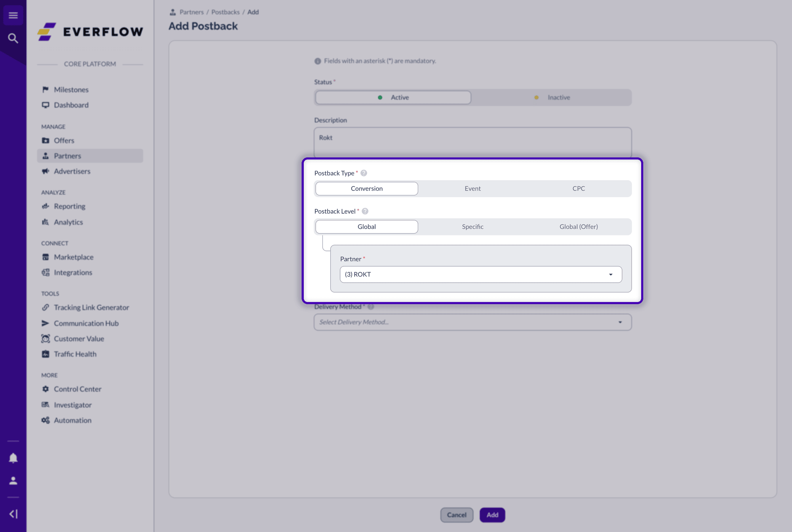Screen dimensions: 792x532
Task: Go to Postbacks breadcrumb link
Action: tap(225, 12)
